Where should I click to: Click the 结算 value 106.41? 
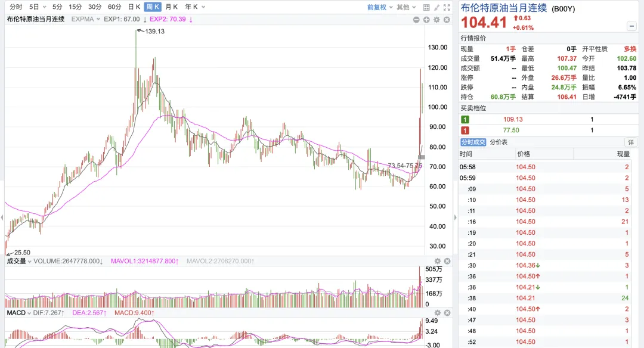567,97
